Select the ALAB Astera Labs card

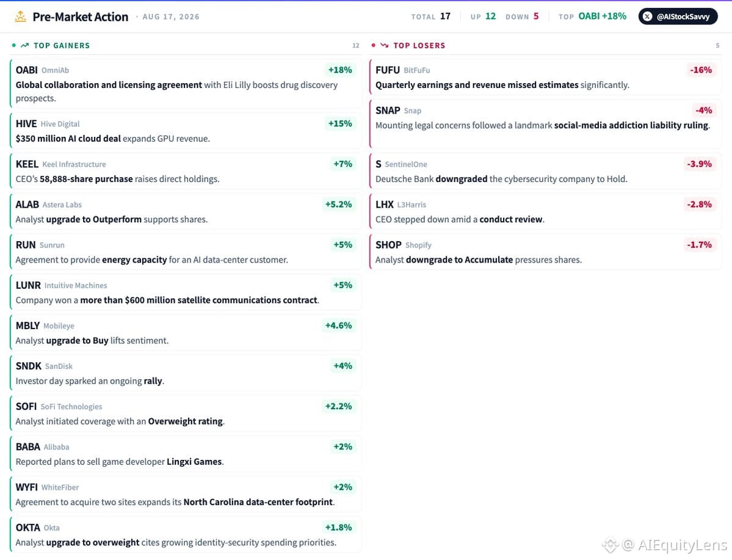(186, 211)
